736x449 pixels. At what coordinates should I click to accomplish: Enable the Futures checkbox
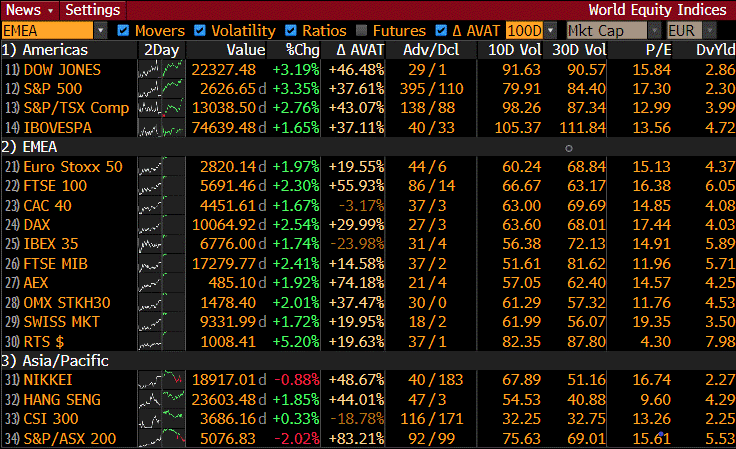coord(361,31)
